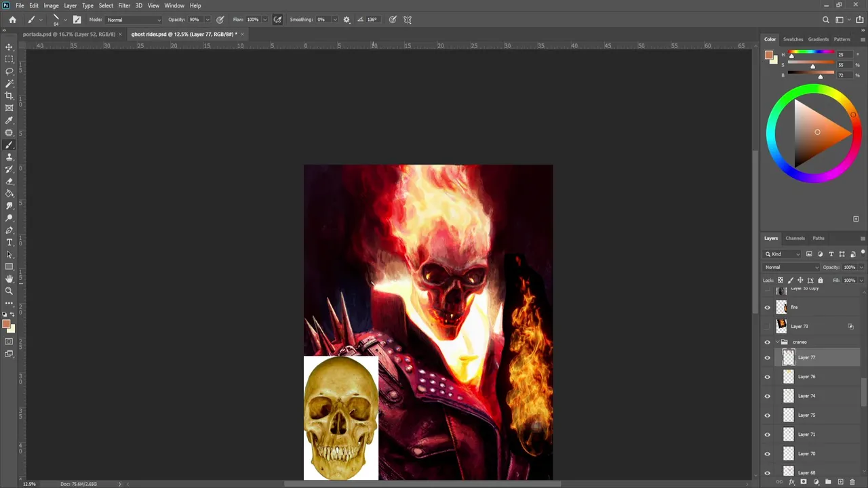Select the Brush tool in the toolbar
This screenshot has height=488, width=868.
(x=9, y=144)
